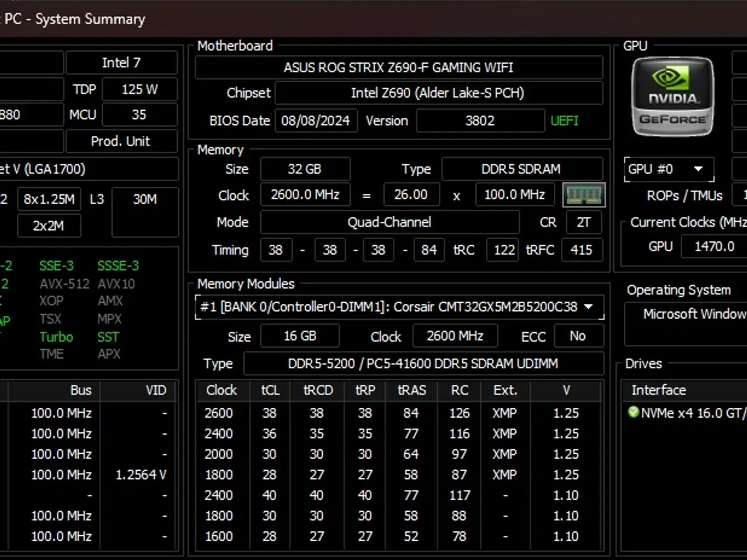This screenshot has width=747, height=560.
Task: Click the Intel 7 process field
Action: (121, 62)
